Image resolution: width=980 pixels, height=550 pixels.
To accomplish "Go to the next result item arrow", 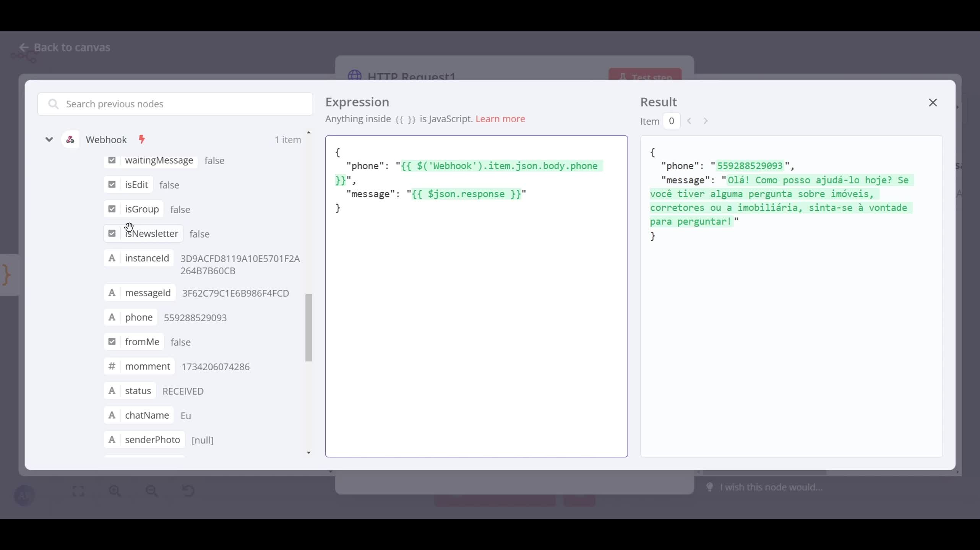I will (706, 121).
